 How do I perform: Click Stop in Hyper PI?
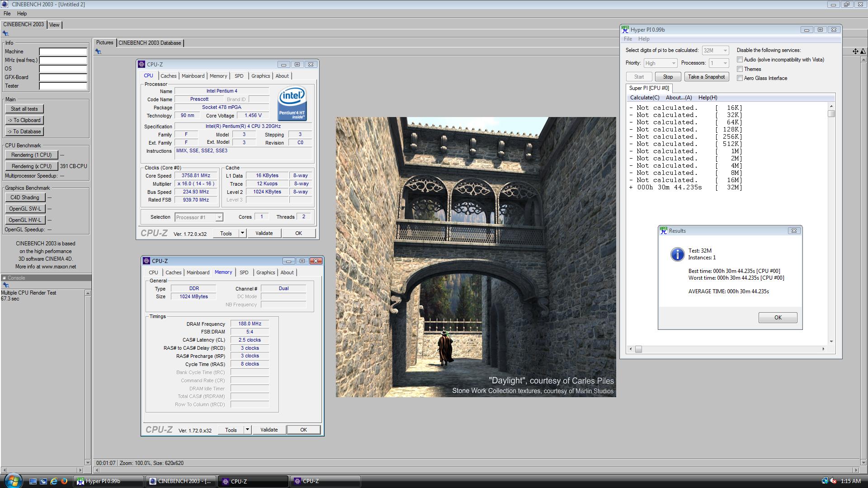click(668, 77)
